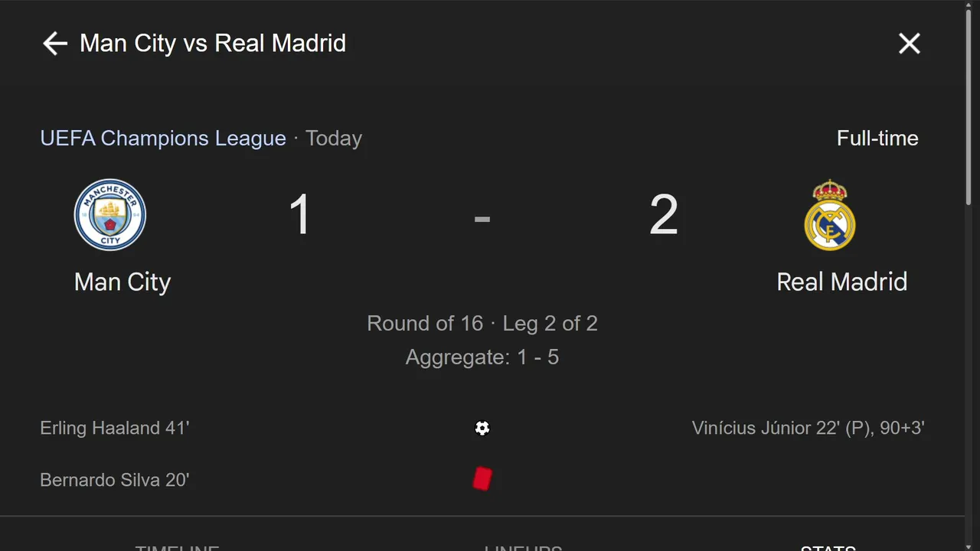Click the red card icon
Screen dimensions: 980x551
click(482, 479)
